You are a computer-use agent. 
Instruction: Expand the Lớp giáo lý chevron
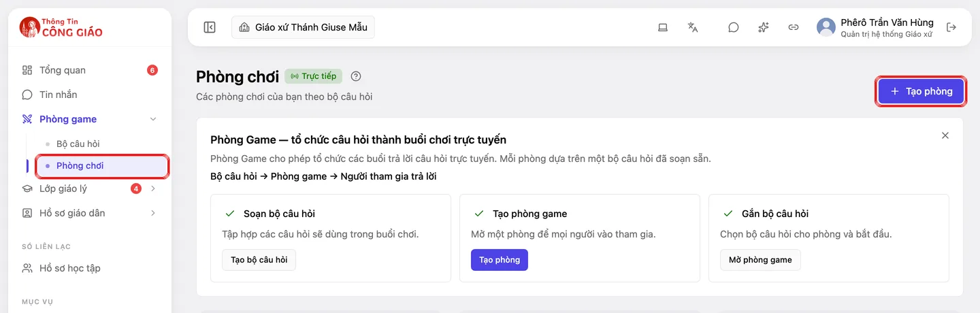coord(152,188)
